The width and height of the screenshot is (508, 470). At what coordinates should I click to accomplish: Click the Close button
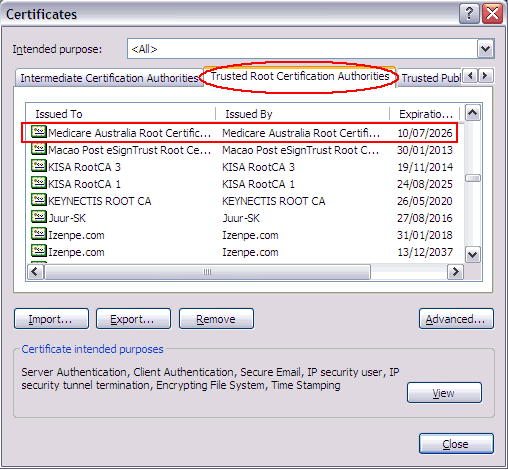tap(456, 444)
